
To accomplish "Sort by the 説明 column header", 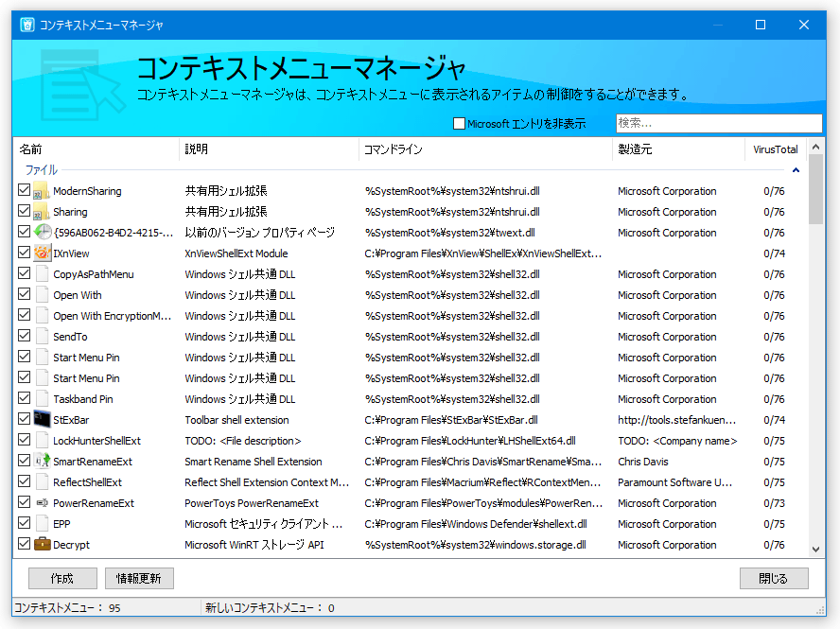I will [x=270, y=149].
